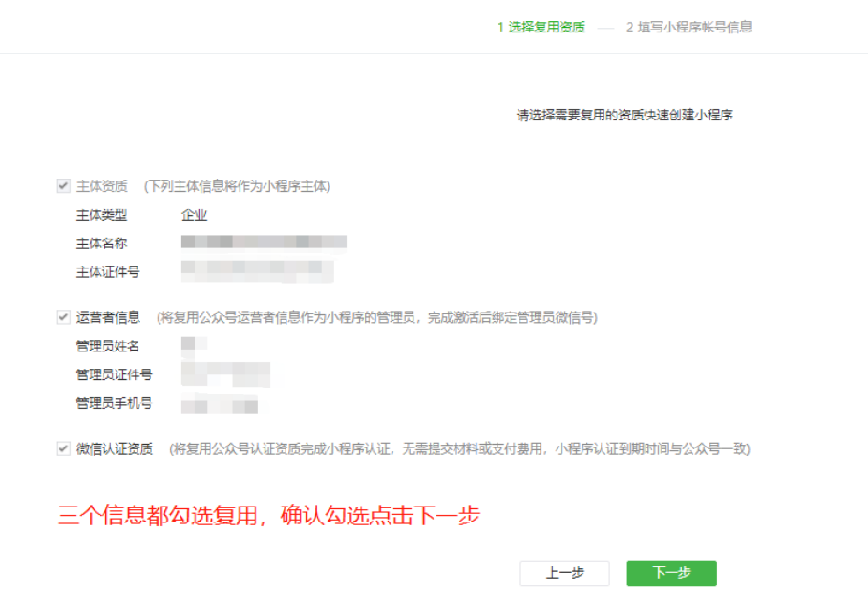Click the 主体类型 label
This screenshot has width=868, height=596.
pyautogui.click(x=101, y=215)
